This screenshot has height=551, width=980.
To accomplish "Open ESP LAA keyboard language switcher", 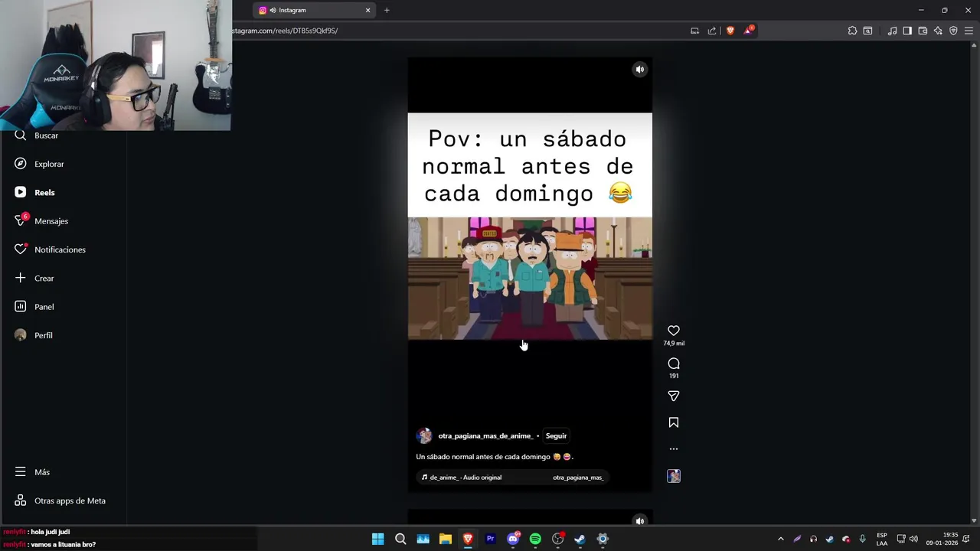I will tap(882, 539).
